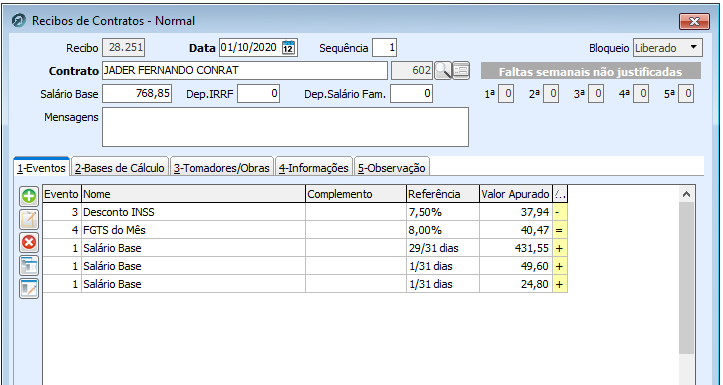Viewport: 723px width, 385px height.
Task: Click the 5ª weekly absence field
Action: click(x=686, y=94)
